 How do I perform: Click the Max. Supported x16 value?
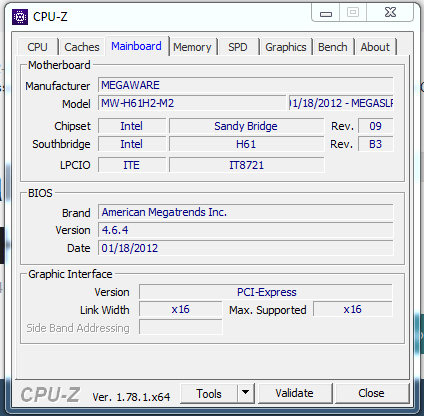(x=353, y=309)
